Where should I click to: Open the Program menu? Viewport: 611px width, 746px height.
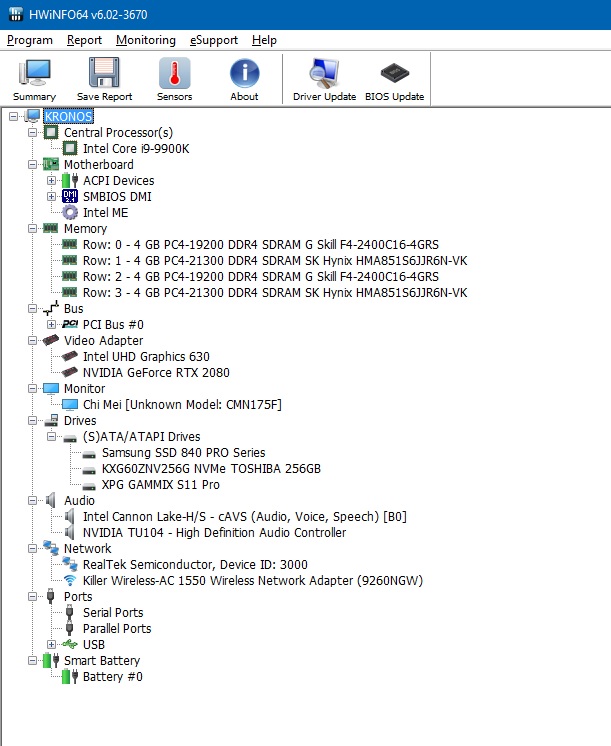point(30,40)
